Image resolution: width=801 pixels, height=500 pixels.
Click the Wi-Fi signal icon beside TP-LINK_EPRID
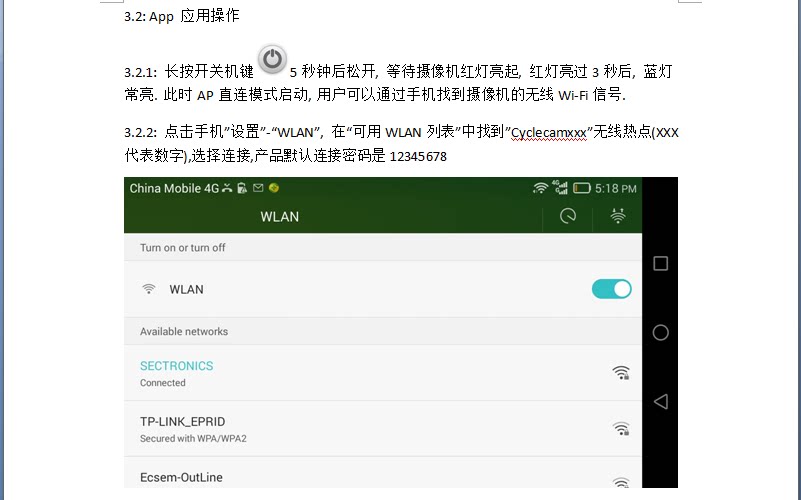(621, 428)
